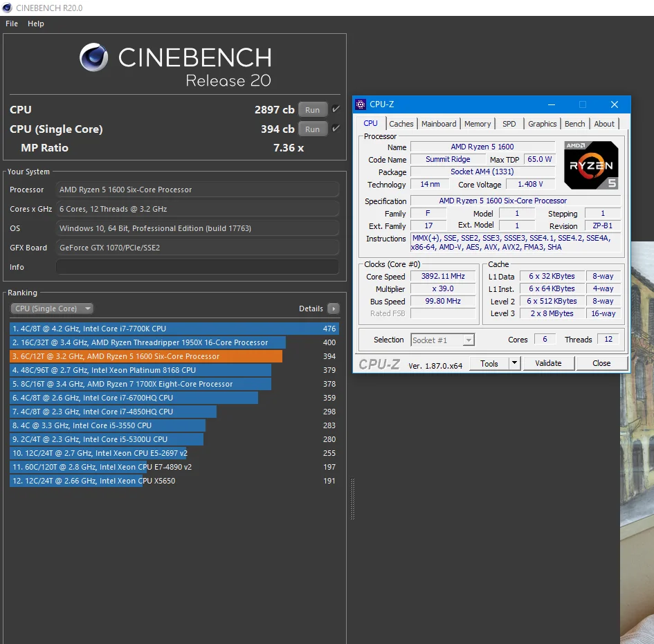Select the Ryzen 7 1700X ranking row
The image size is (654, 644).
[174, 384]
